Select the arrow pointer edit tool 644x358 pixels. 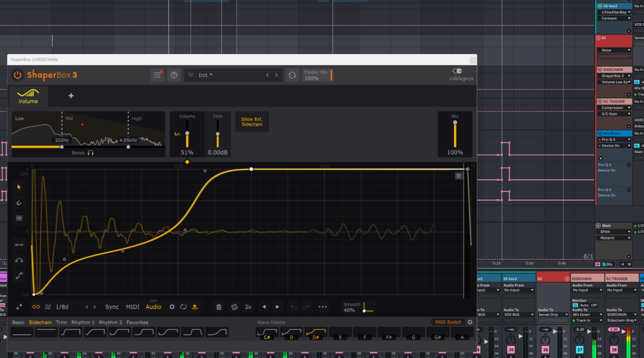click(19, 187)
